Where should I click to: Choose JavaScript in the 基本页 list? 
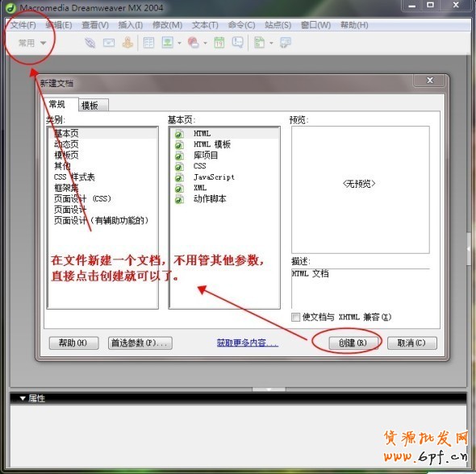214,177
